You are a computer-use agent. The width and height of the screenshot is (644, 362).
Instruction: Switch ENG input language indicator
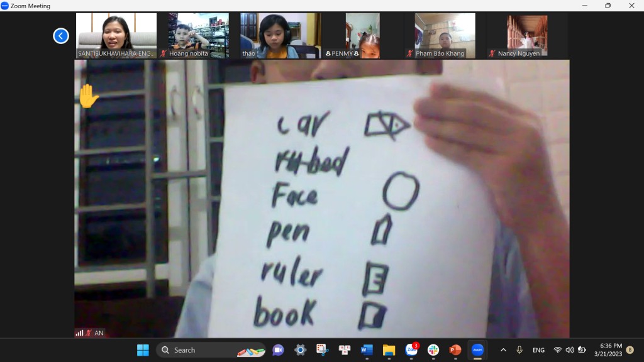coord(538,350)
